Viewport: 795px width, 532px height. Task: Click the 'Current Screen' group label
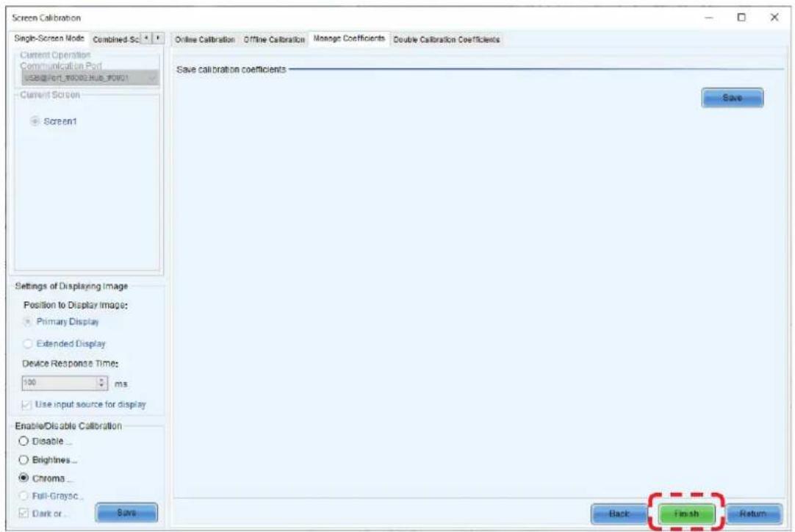click(x=50, y=95)
